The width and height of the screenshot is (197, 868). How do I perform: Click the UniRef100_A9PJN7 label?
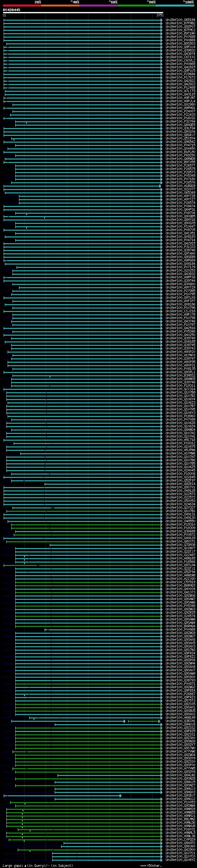(x=180, y=98)
